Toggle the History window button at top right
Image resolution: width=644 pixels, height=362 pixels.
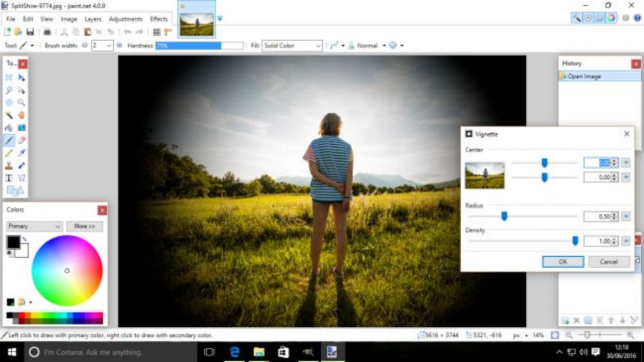click(x=588, y=18)
